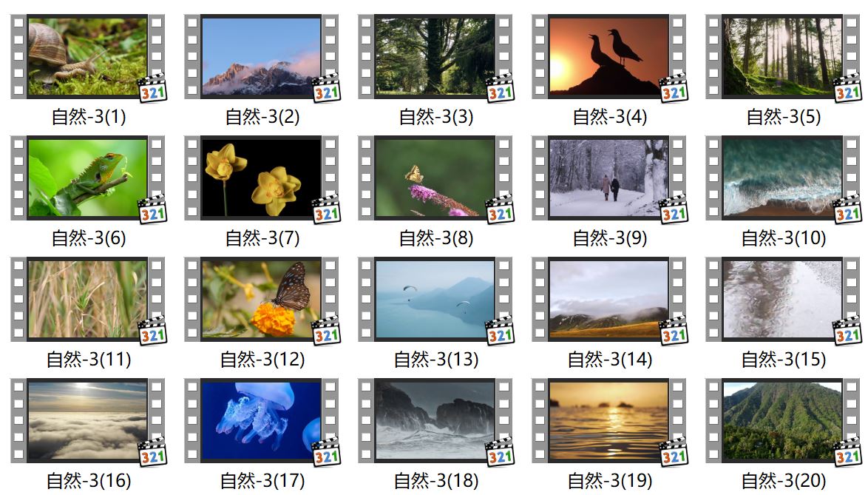Select the mountain peak video 自然-3(2)
868x495 pixels.
click(x=261, y=56)
